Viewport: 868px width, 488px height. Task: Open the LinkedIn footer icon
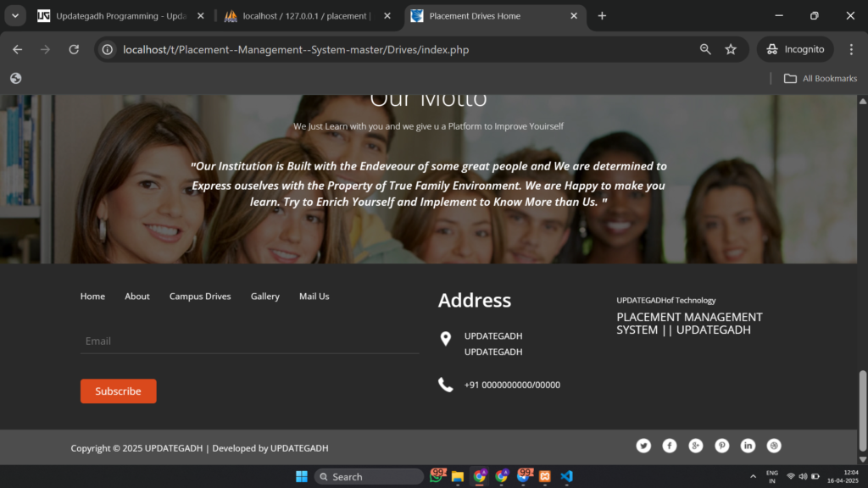pos(748,445)
